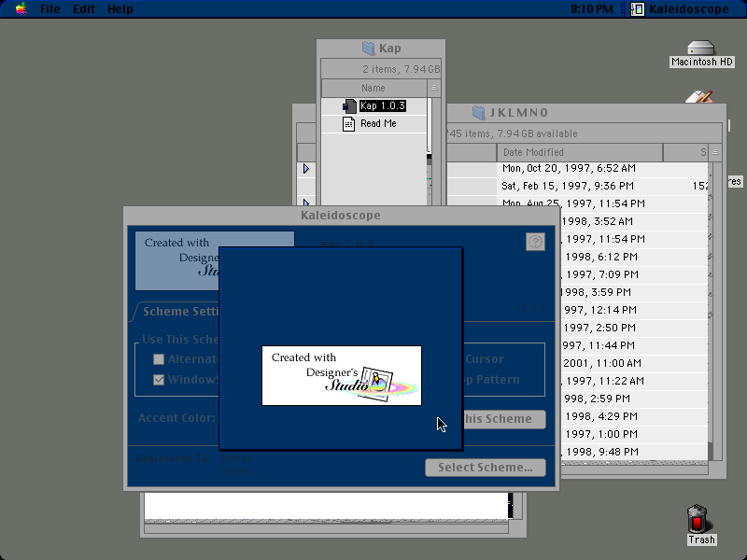Click the sort order button in Kap window
Image resolution: width=747 pixels, height=560 pixels.
coord(434,88)
